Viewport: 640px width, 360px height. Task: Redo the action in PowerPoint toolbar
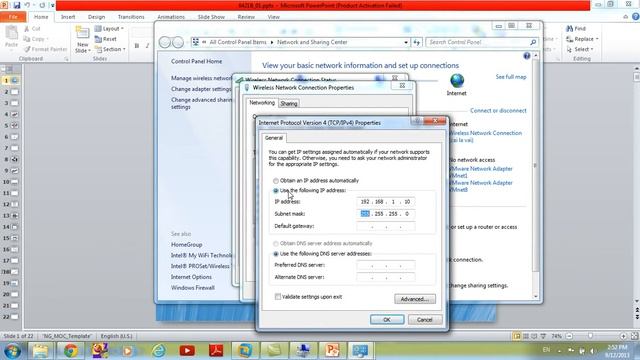point(42,5)
